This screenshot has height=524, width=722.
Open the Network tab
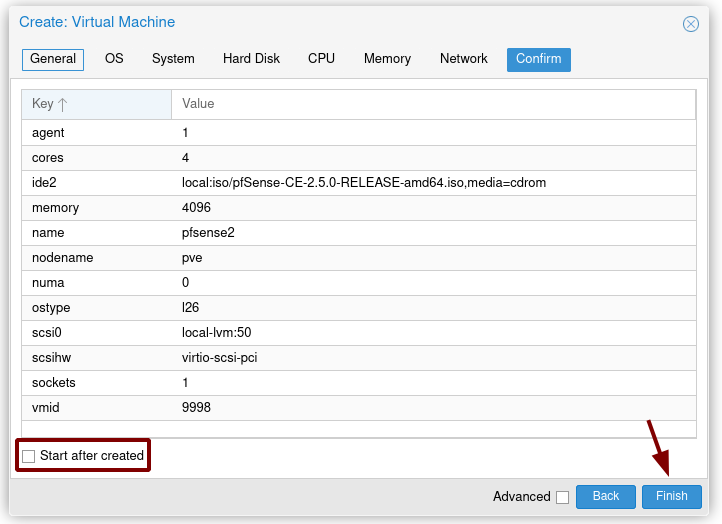coord(464,59)
